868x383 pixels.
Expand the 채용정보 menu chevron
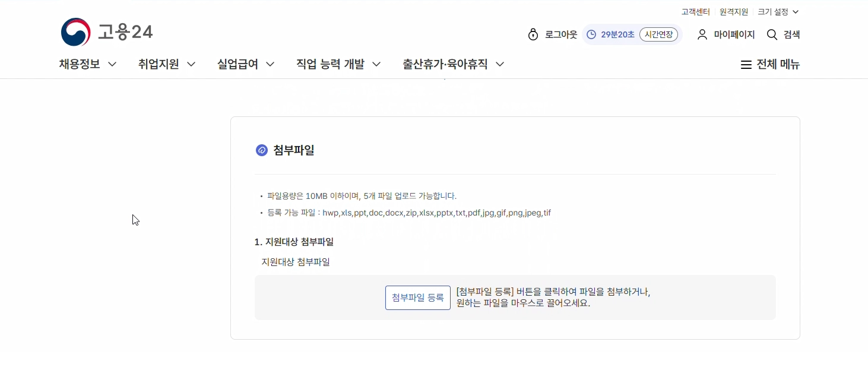point(112,64)
